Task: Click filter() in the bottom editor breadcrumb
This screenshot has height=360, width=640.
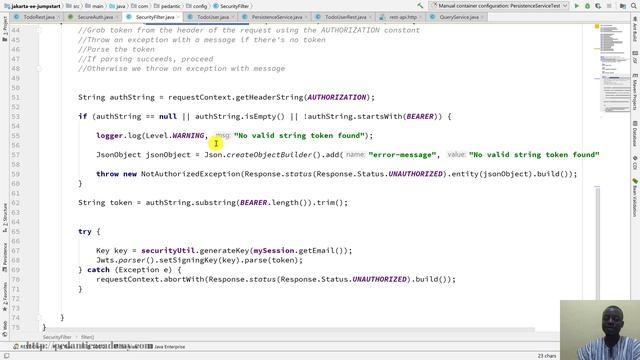Action: coord(87,337)
